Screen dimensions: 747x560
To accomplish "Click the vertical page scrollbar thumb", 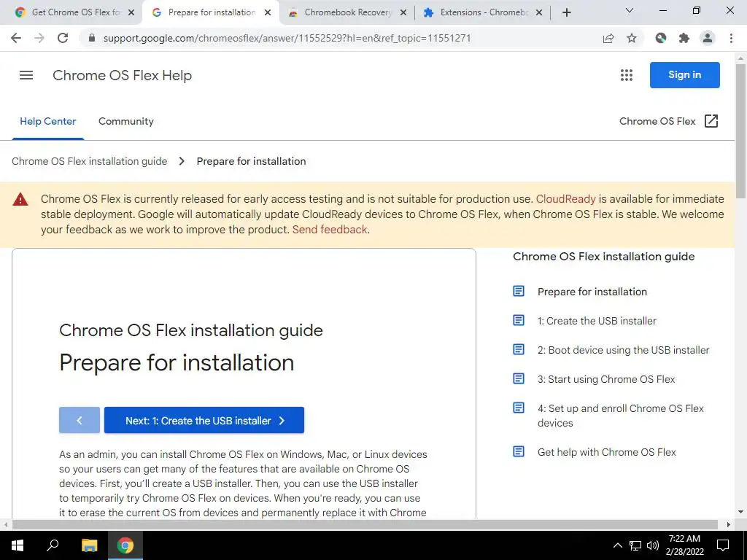I will click(x=740, y=131).
